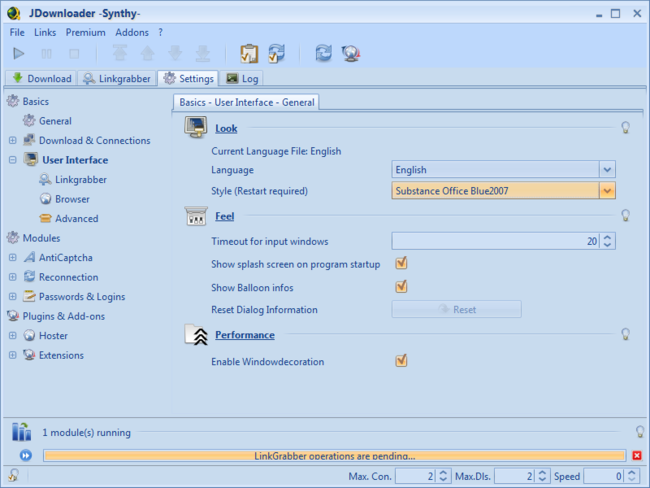This screenshot has width=650, height=488.
Task: Click the blue fast-forward progress icon
Action: coord(26,456)
